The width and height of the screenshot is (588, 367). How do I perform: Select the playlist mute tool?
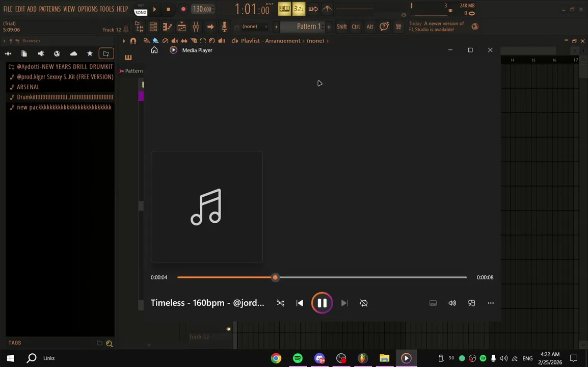click(174, 41)
